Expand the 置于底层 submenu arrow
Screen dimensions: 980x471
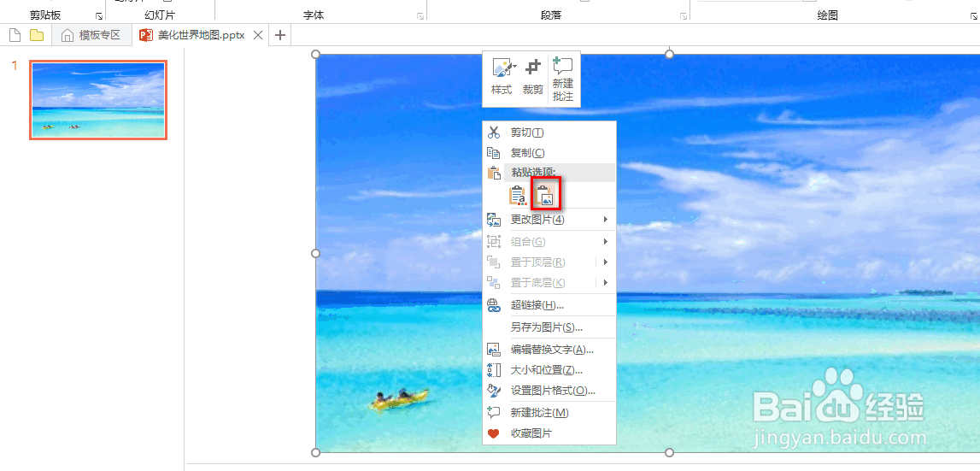point(605,283)
